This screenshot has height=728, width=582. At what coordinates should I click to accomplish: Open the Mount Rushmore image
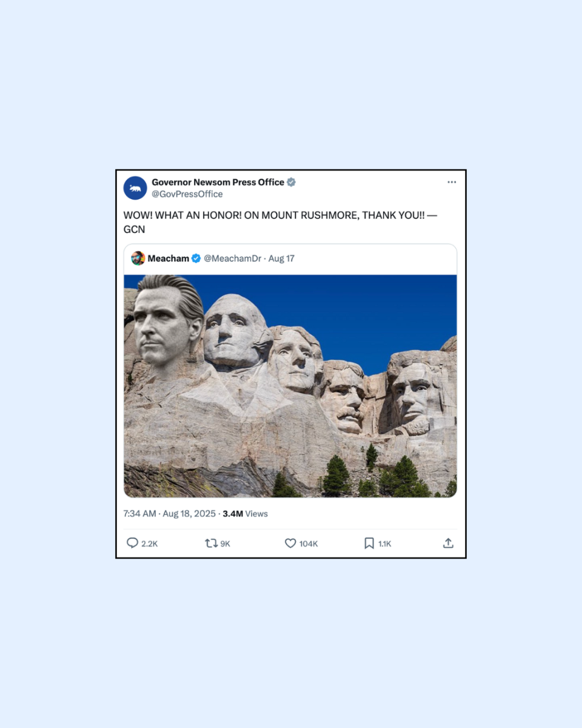point(290,386)
